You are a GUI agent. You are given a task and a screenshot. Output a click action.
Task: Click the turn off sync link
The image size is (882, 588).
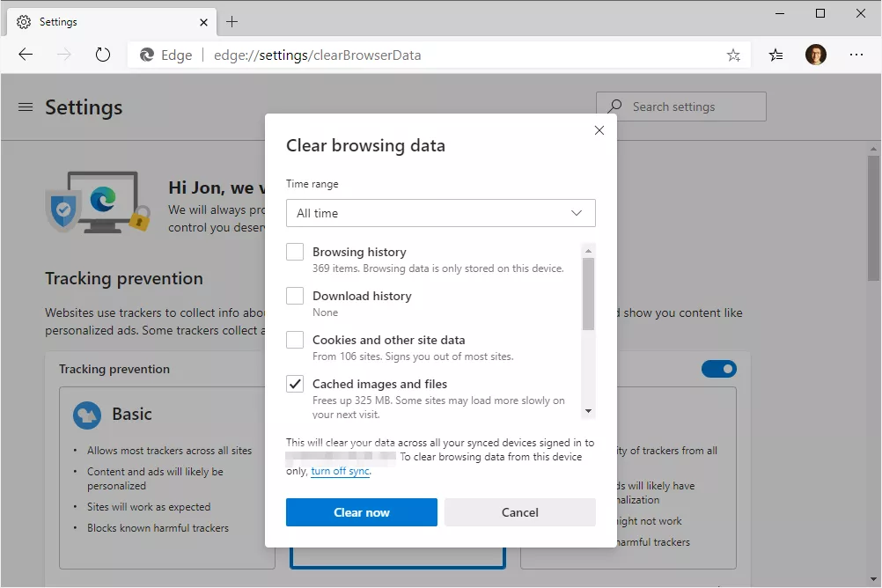point(340,470)
